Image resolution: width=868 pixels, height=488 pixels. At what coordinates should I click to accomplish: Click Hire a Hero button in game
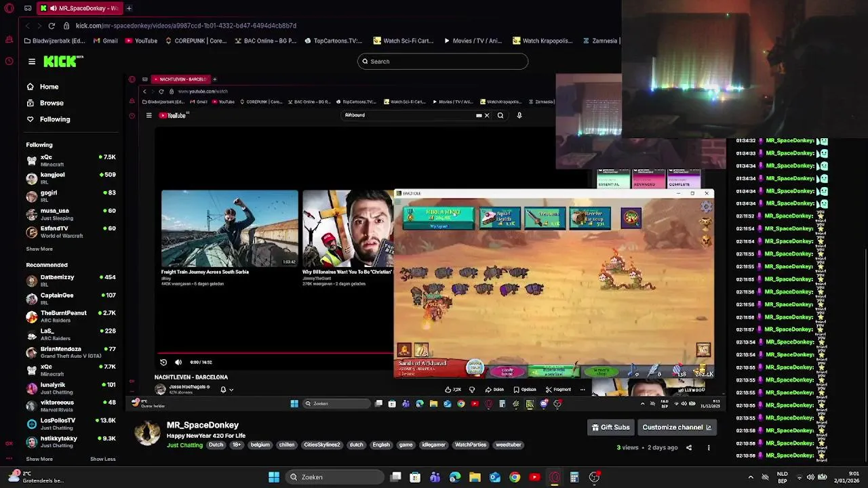[439, 218]
